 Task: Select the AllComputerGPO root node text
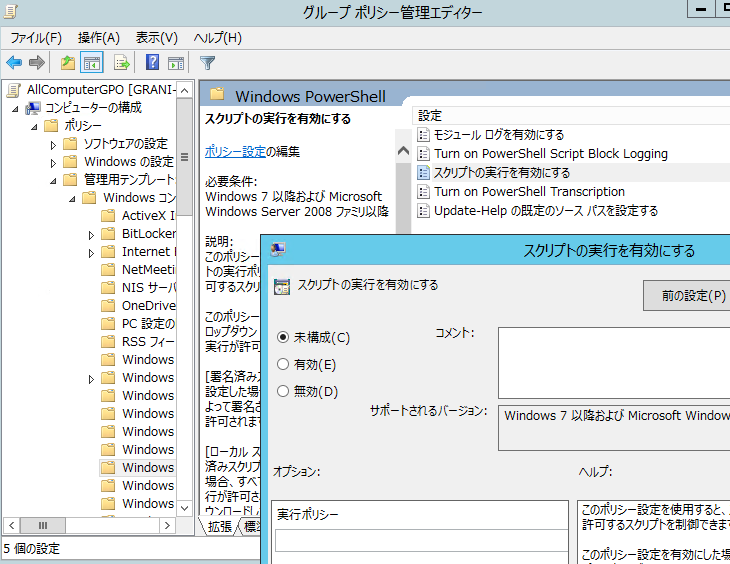[x=101, y=90]
